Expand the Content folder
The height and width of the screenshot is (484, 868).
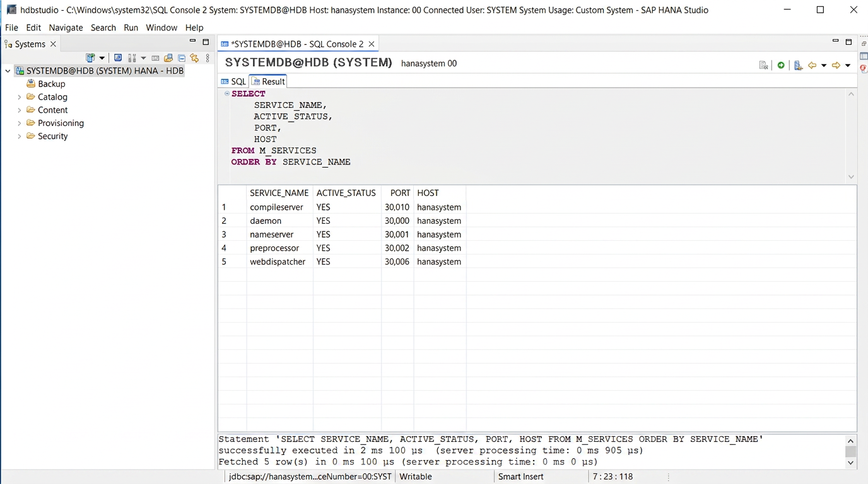point(20,110)
